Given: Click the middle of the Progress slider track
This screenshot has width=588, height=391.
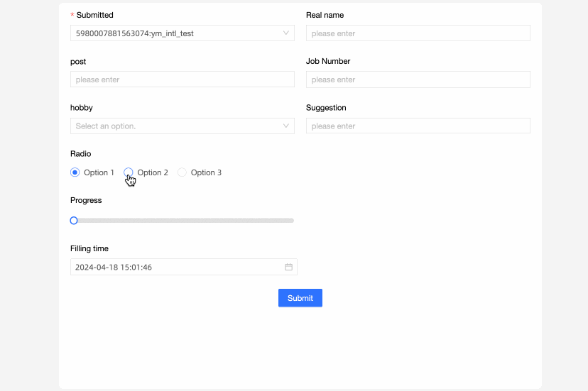Looking at the screenshot, I should click(x=183, y=221).
